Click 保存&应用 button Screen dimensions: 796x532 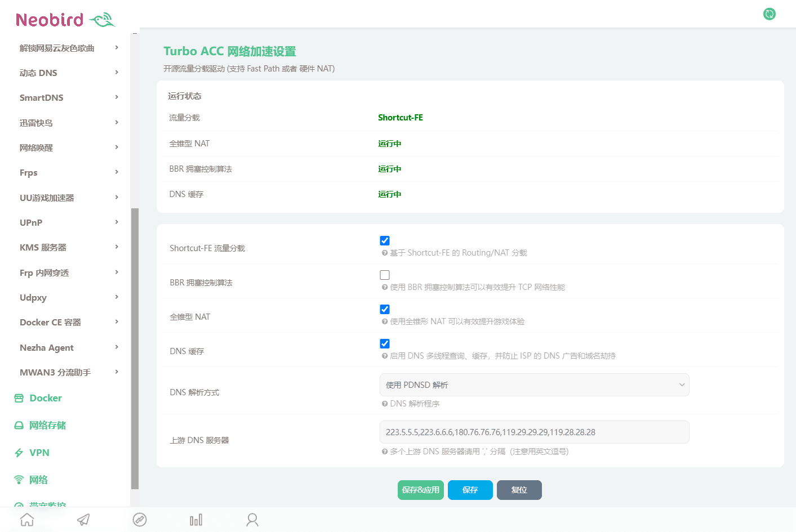pyautogui.click(x=421, y=490)
